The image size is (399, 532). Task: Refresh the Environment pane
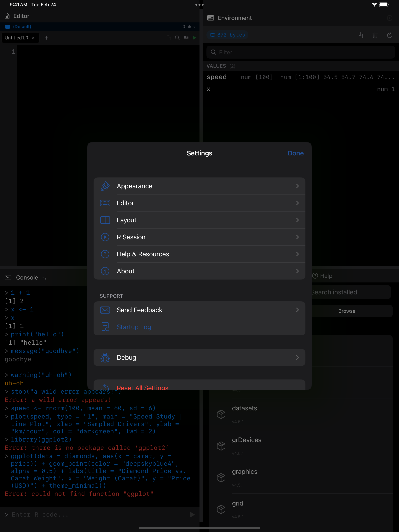tap(390, 35)
